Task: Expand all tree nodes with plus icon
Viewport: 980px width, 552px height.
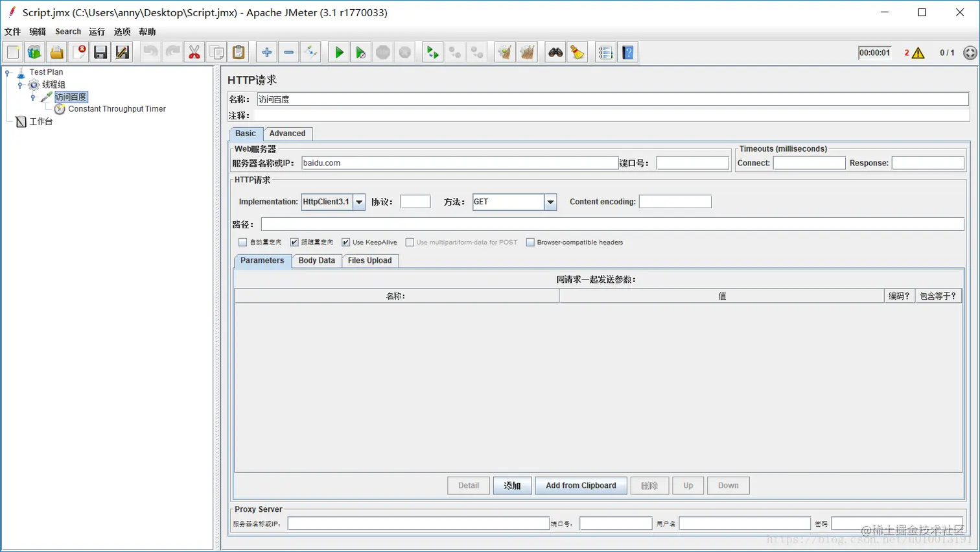Action: coord(267,53)
